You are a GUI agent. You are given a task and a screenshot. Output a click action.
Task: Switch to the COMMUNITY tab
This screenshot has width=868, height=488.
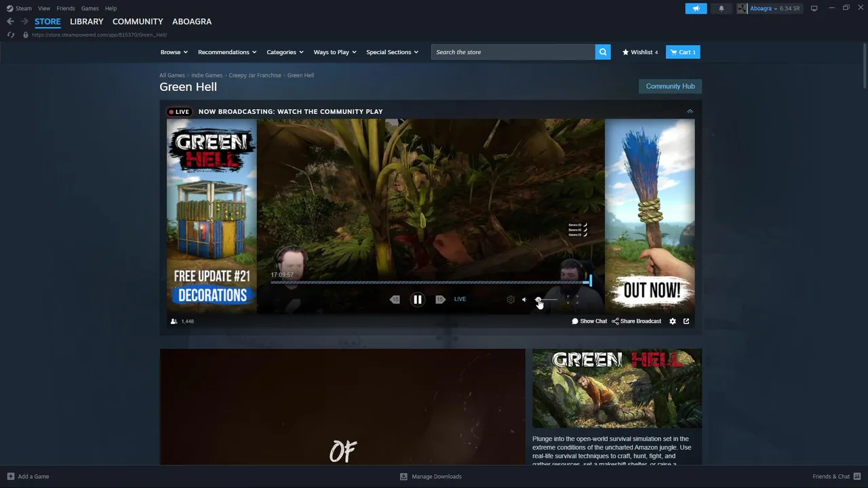(x=138, y=22)
